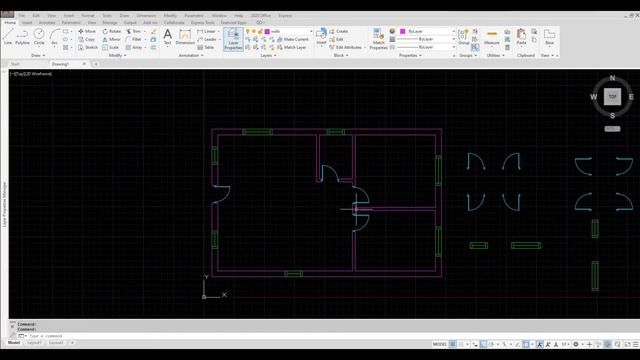Image resolution: width=640 pixels, height=360 pixels.
Task: Switch to the Annotate ribbon tab
Action: click(x=47, y=23)
